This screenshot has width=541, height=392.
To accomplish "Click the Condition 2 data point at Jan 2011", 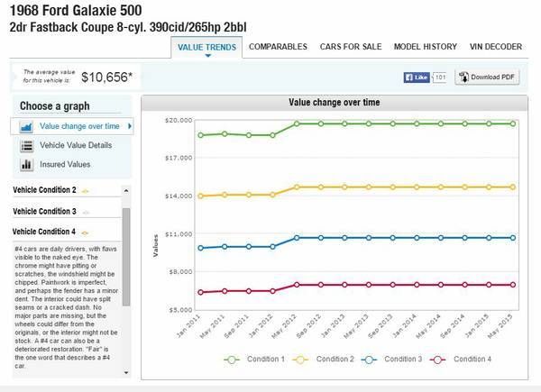I will click(x=200, y=196).
